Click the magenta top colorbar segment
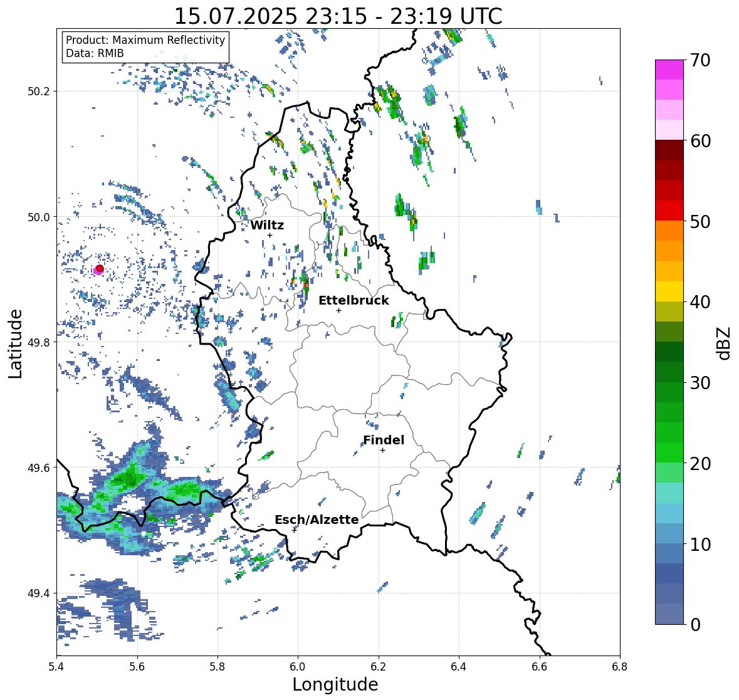Image resolution: width=739 pixels, height=700 pixels. pos(669,70)
